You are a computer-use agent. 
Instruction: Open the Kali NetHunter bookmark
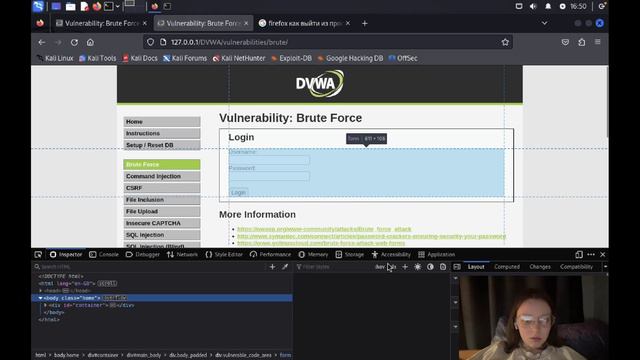[x=239, y=58]
